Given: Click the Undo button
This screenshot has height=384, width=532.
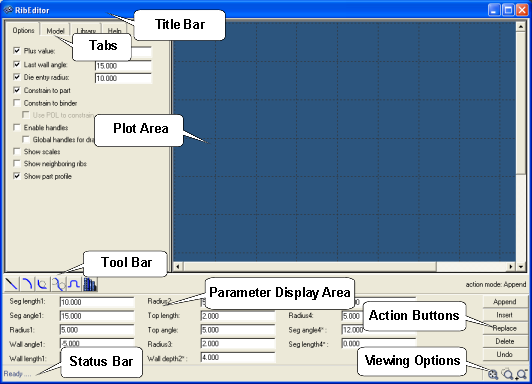Looking at the screenshot, I should pos(505,354).
